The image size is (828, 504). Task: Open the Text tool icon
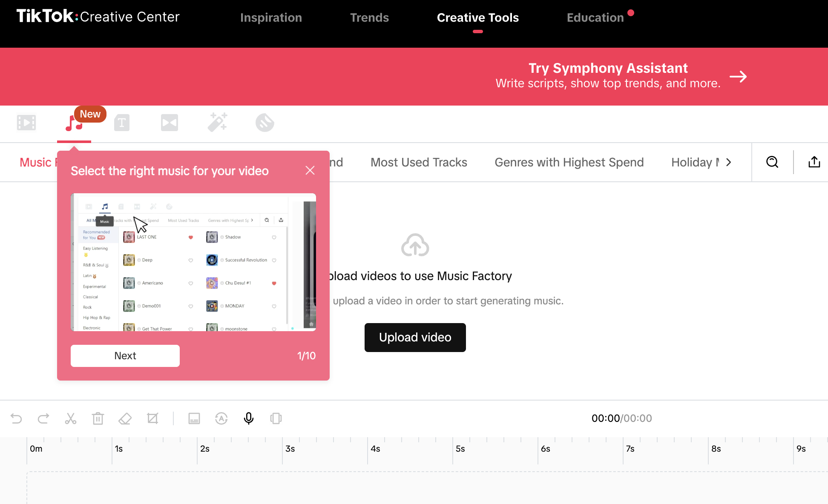coord(122,123)
